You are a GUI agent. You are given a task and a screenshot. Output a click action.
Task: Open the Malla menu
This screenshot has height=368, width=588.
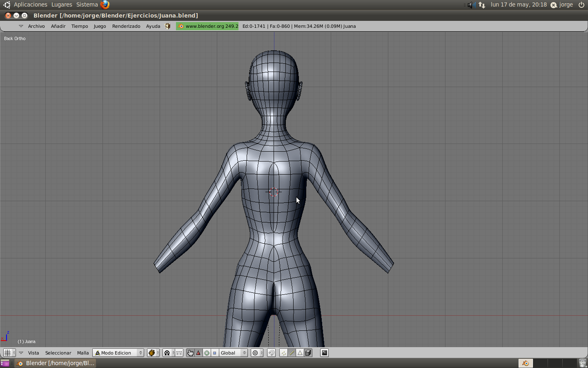(x=83, y=353)
